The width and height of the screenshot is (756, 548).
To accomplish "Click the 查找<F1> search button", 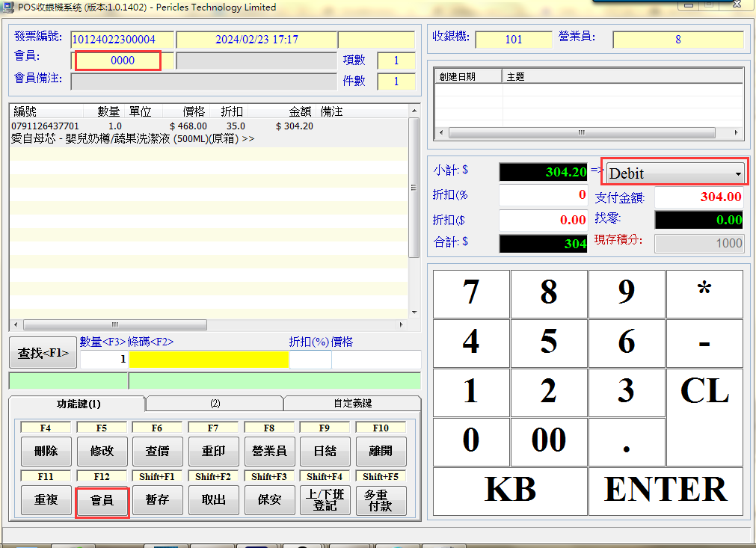I will (x=43, y=353).
